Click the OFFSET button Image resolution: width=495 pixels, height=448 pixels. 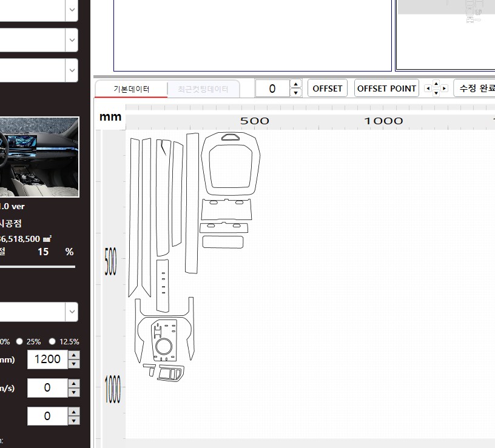point(327,88)
